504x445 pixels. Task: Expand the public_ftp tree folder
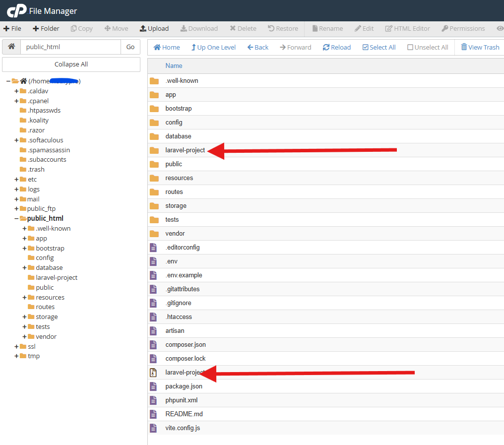pyautogui.click(x=16, y=209)
